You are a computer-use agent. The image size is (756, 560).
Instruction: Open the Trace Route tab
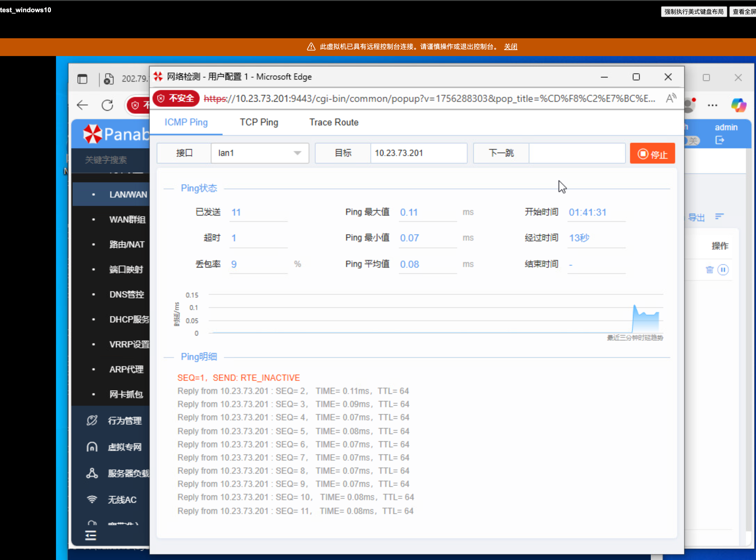334,122
